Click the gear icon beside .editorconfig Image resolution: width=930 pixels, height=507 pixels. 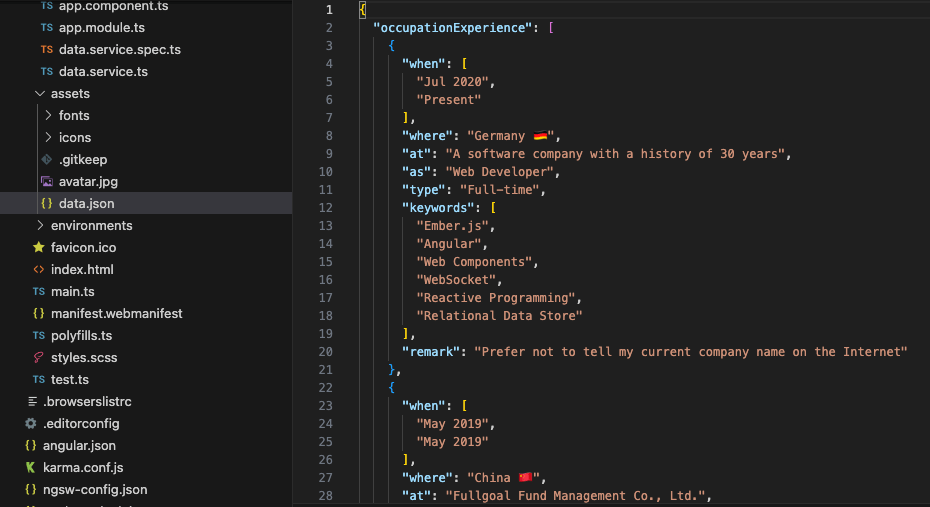click(x=31, y=424)
